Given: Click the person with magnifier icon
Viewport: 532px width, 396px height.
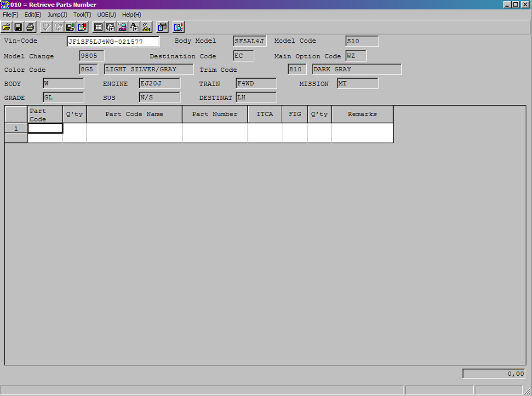Looking at the screenshot, I should pos(122,27).
